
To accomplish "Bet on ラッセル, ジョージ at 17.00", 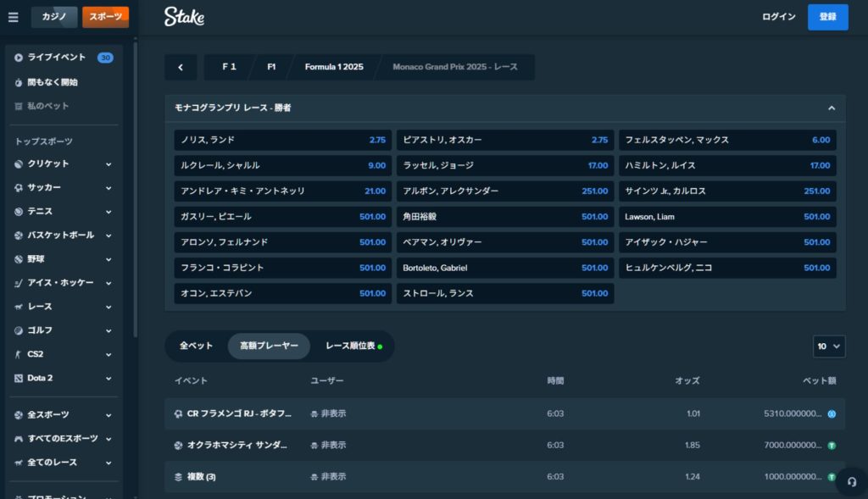I will point(505,166).
